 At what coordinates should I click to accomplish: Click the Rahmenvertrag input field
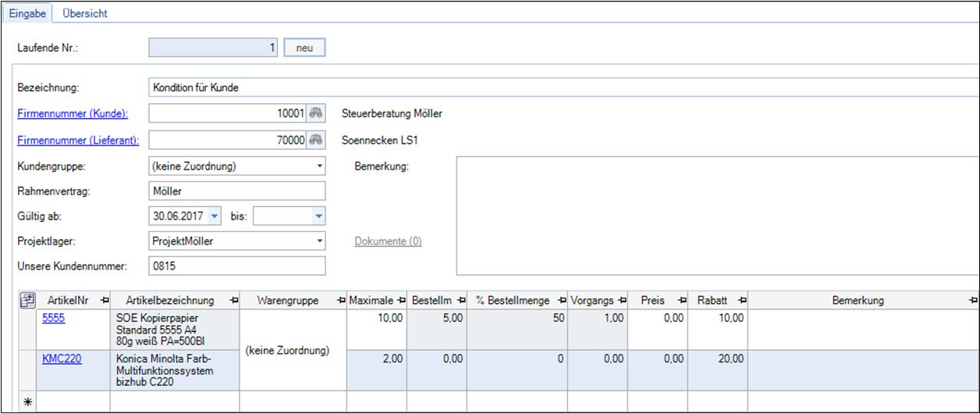236,191
